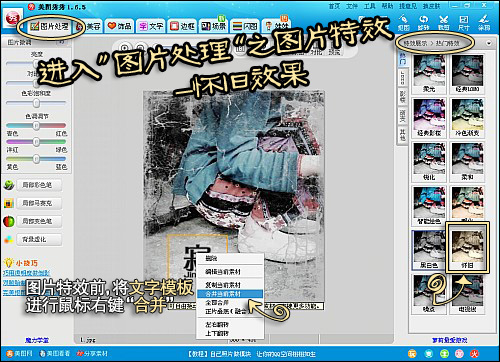Open the 闪图 animated image tab
Viewport: 500px width, 362px height.
(x=245, y=26)
